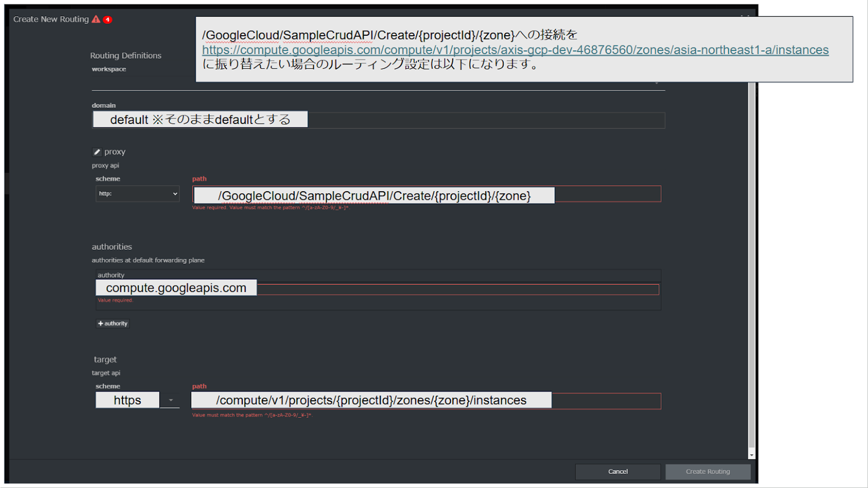Click the scrollbar down arrow
Screen dimensions: 868x488
751,455
